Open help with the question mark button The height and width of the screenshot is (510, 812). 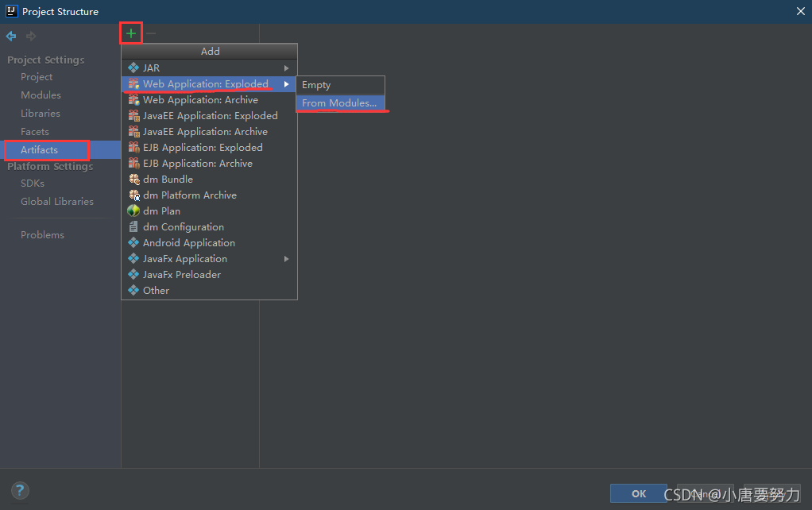(20, 490)
